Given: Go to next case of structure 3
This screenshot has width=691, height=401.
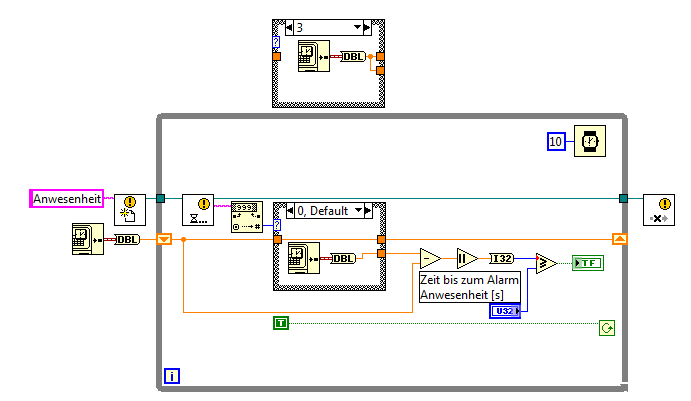Looking at the screenshot, I should point(367,27).
